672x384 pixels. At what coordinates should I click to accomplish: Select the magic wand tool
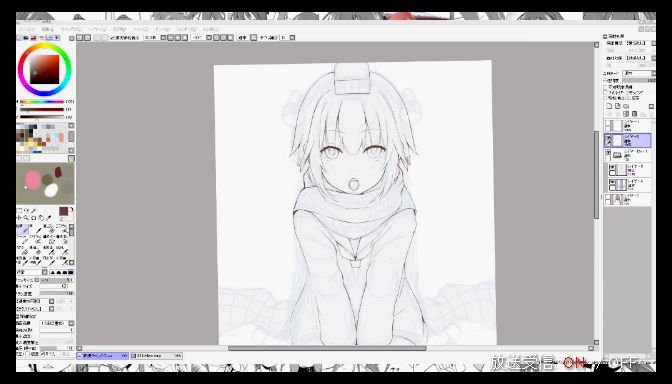point(34,210)
